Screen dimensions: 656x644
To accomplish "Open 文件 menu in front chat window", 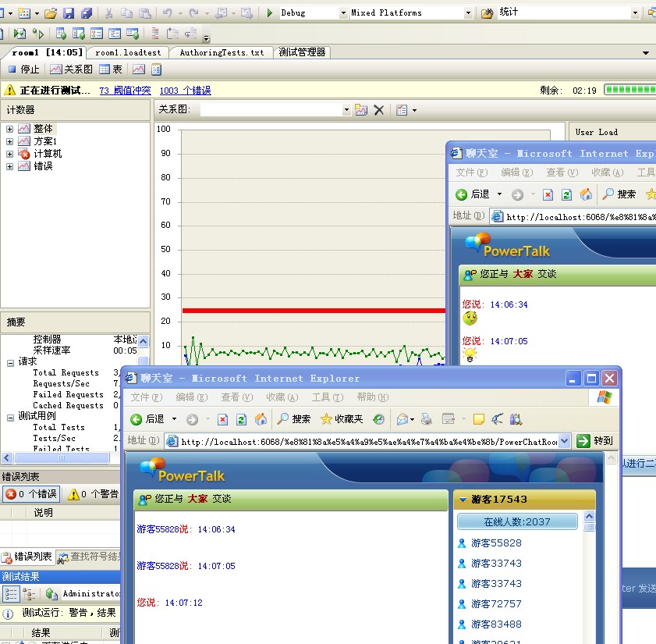I will click(x=146, y=397).
